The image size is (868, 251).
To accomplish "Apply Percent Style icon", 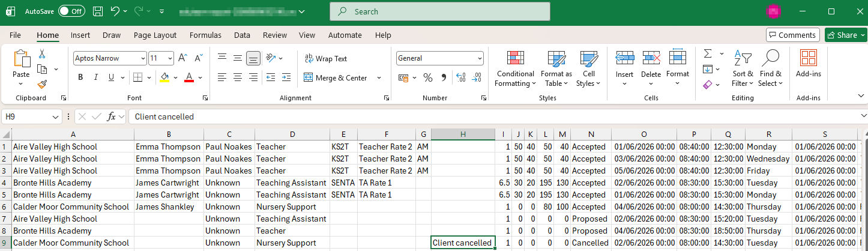I will 428,77.
